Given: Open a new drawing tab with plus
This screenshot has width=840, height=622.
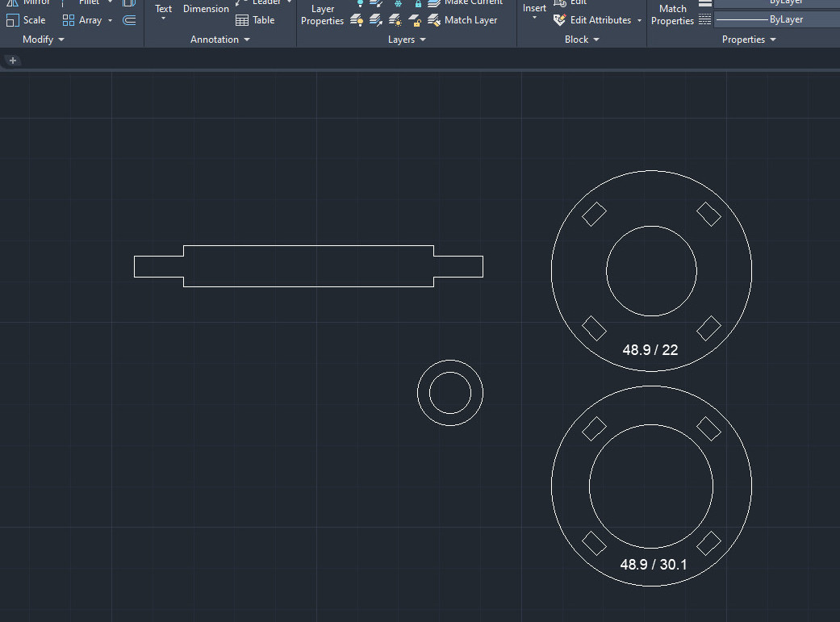Looking at the screenshot, I should click(x=13, y=61).
